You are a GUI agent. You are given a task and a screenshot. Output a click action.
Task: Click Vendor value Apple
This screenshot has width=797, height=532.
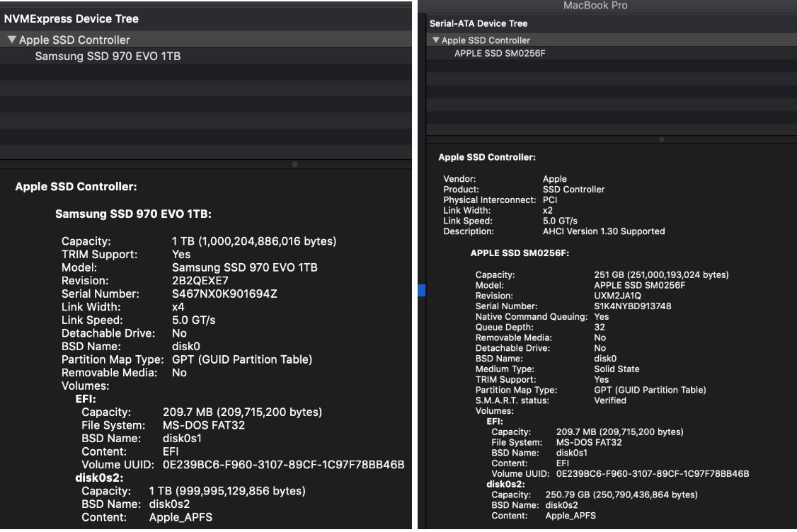[554, 179]
